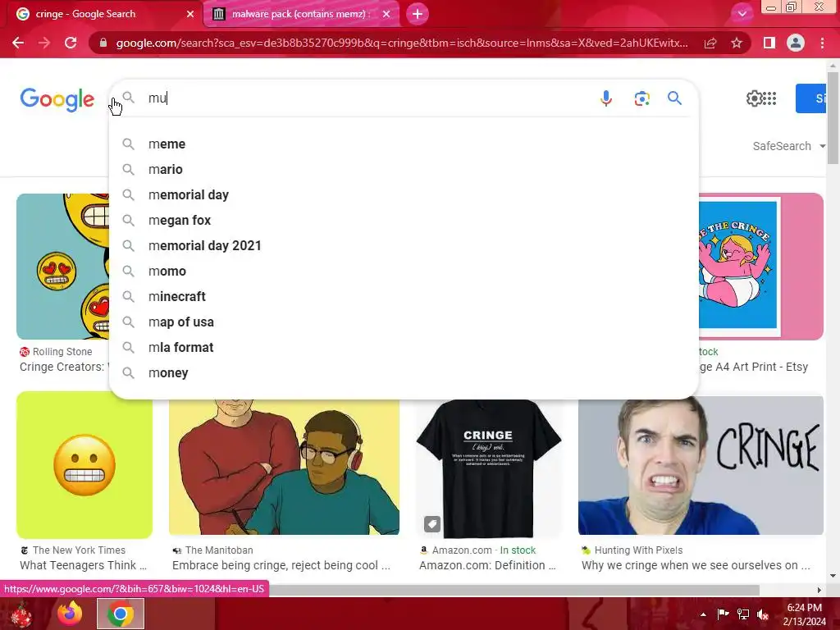
Task: Open site lock information icon
Action: pyautogui.click(x=103, y=43)
